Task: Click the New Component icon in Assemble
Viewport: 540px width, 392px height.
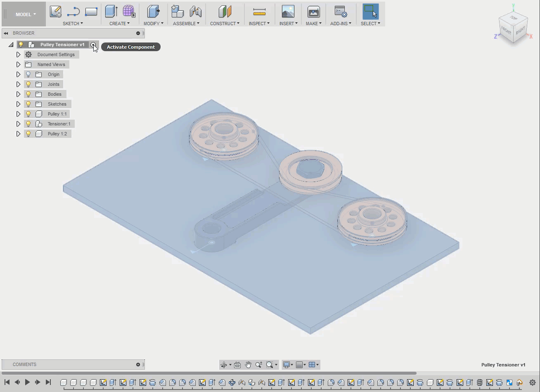Action: point(177,12)
